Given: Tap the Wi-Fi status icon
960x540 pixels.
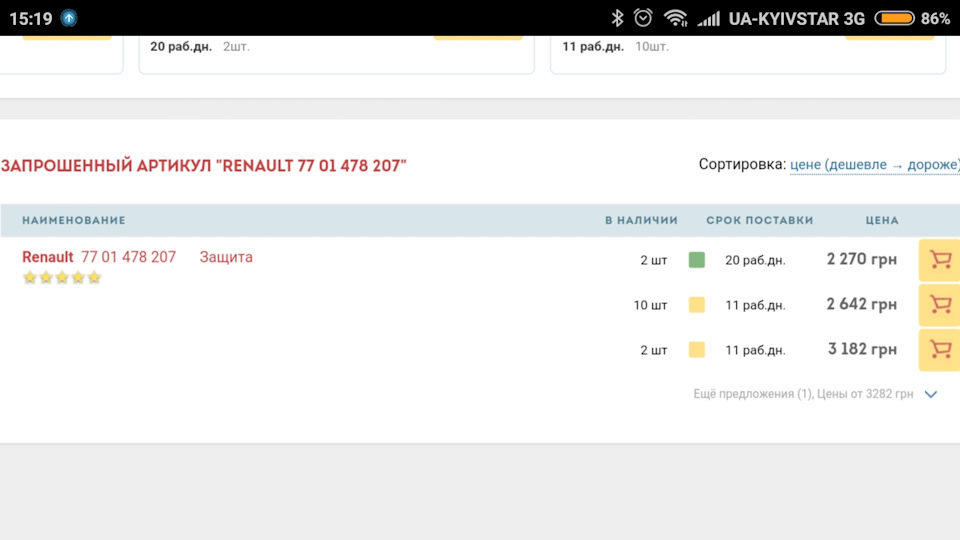Looking at the screenshot, I should (675, 18).
